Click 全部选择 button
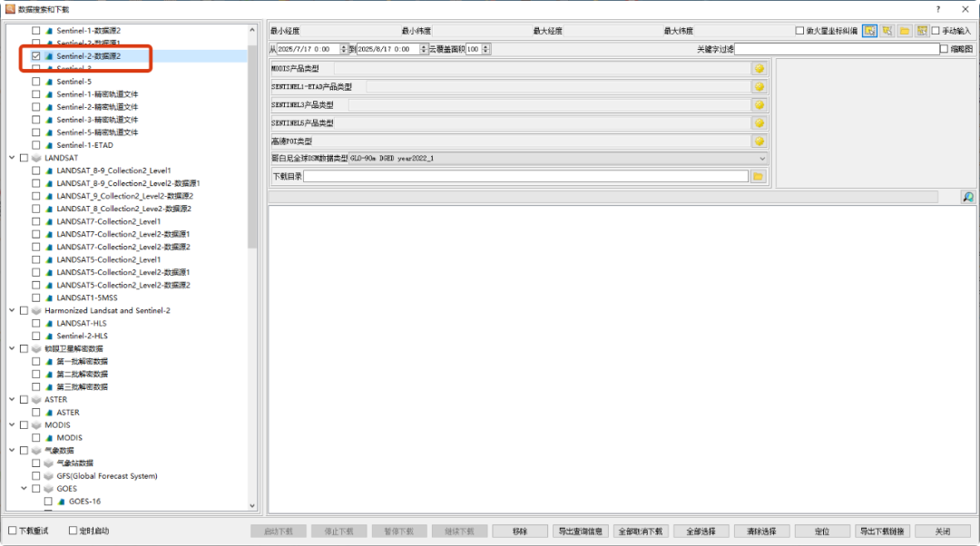 (x=701, y=531)
